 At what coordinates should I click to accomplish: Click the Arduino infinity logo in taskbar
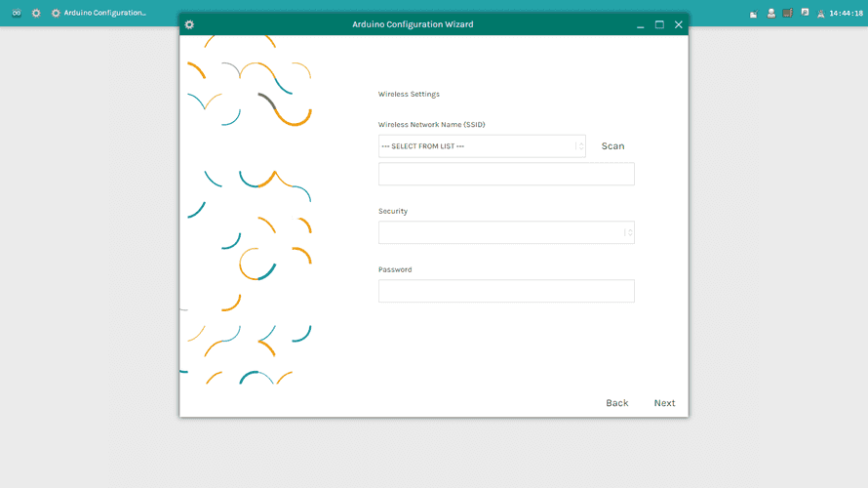(x=17, y=13)
